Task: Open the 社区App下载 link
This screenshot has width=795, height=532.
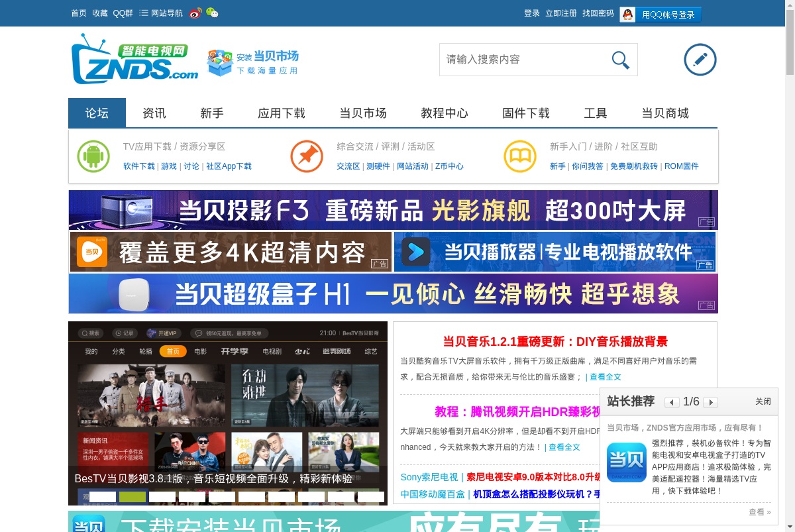Action: click(x=229, y=166)
